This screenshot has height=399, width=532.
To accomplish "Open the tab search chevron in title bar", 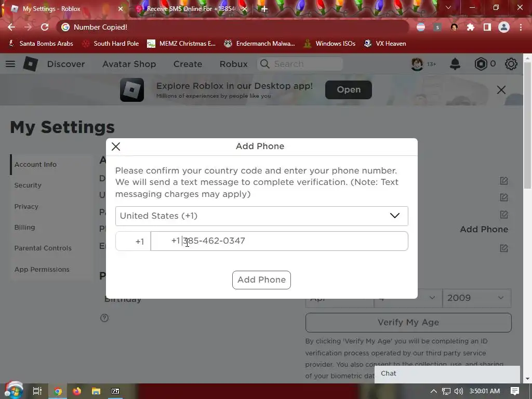I will coord(448,7).
